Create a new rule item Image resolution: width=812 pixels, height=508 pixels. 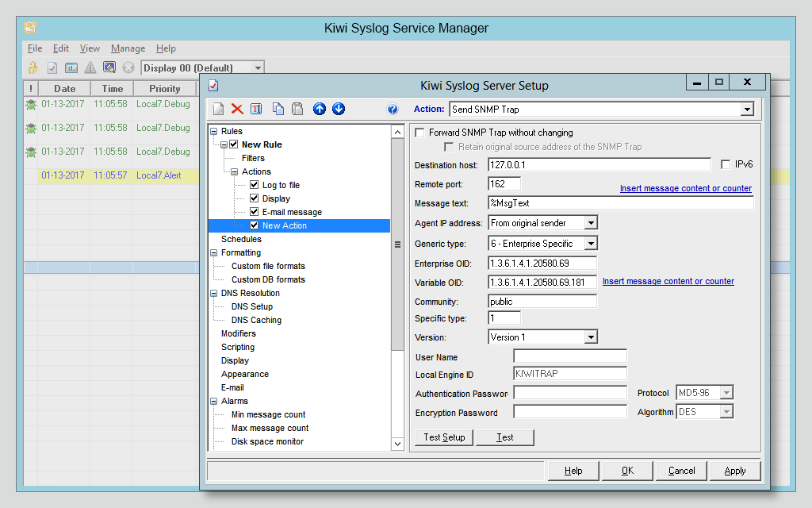218,109
